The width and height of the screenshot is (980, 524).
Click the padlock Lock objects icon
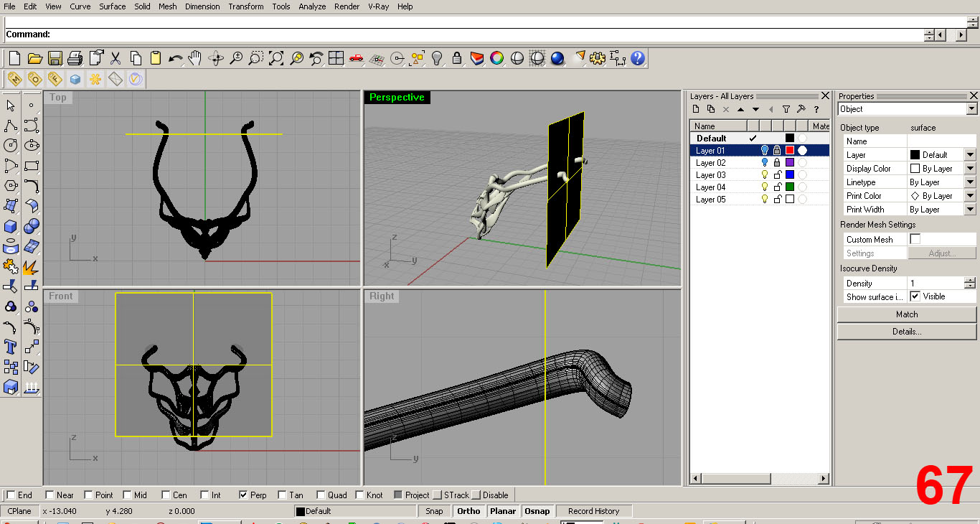(457, 58)
